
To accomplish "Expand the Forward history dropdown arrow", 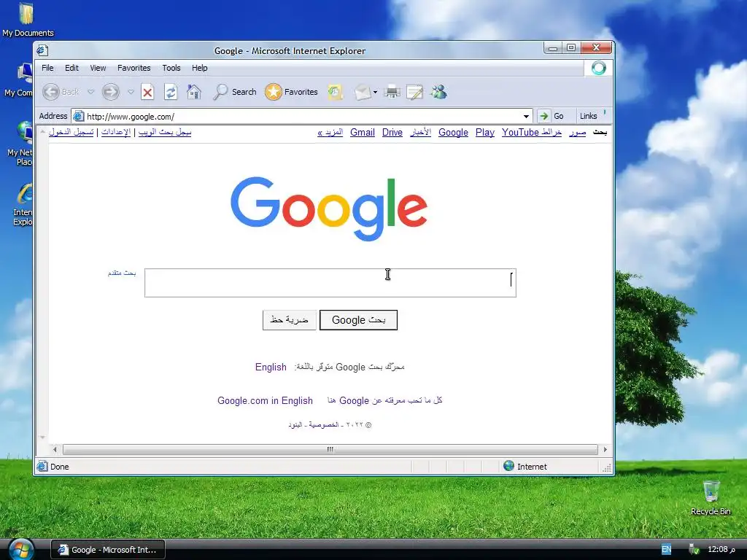I will [131, 92].
